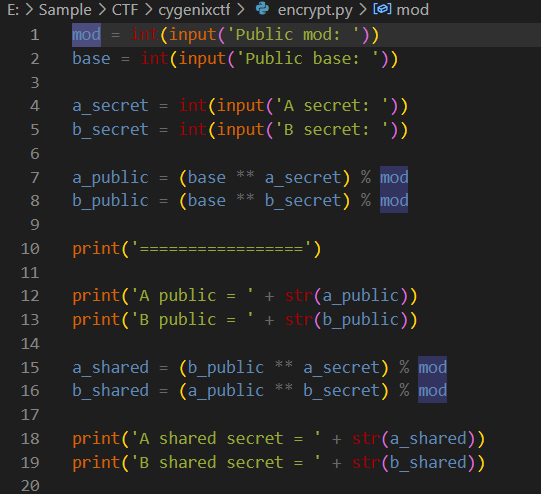Expand the cygenixctf breadcrumb folder
Viewport: 541px width, 494px height.
tap(194, 10)
